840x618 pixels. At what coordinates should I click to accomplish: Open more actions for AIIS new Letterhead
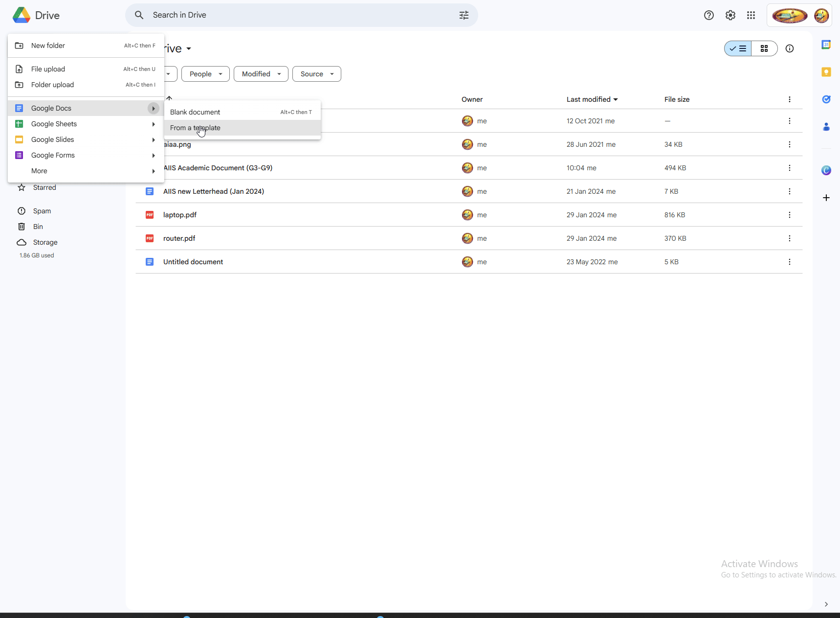[789, 191]
